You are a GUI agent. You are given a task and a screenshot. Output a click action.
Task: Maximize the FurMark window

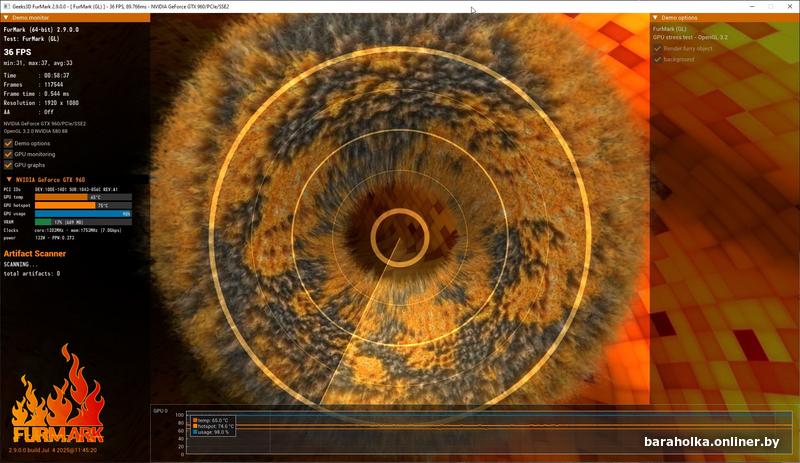point(771,6)
